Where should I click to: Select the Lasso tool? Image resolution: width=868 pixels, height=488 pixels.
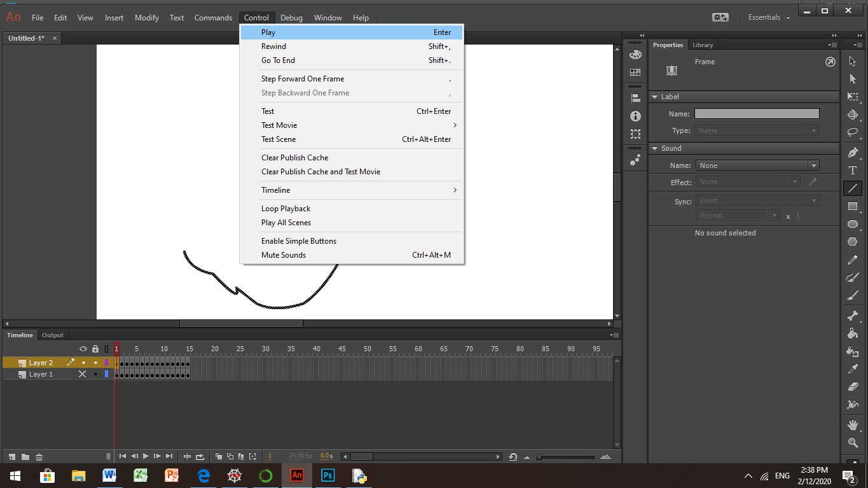[853, 133]
